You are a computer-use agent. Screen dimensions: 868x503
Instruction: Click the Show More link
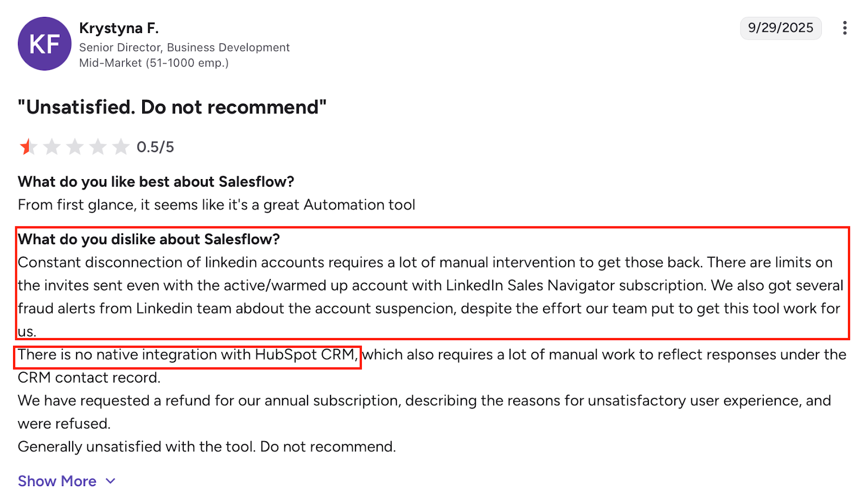click(56, 481)
